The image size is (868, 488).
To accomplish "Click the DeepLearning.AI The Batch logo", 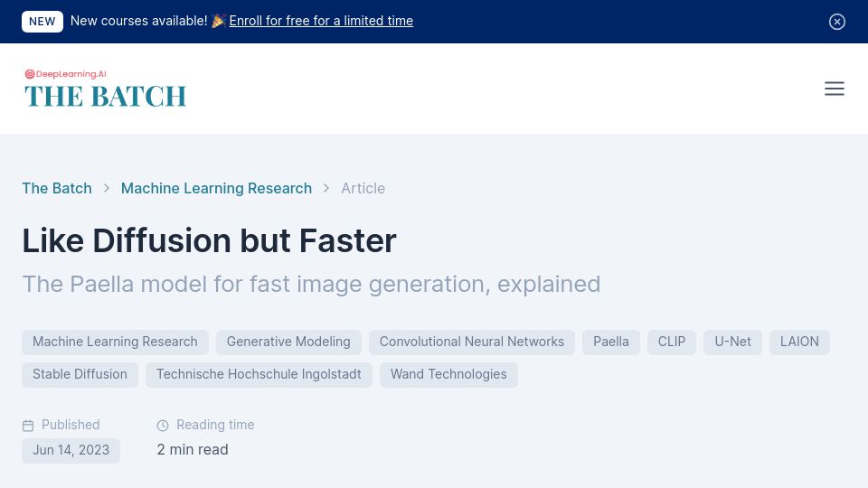I will (105, 89).
